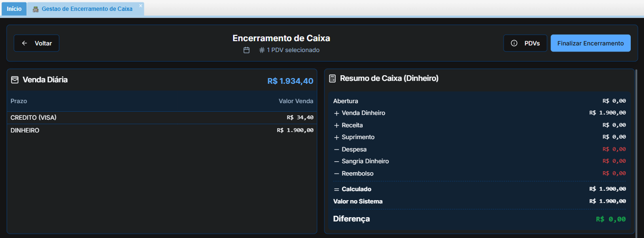644x238 pixels.
Task: Click the Valor Venda column header
Action: tap(296, 101)
